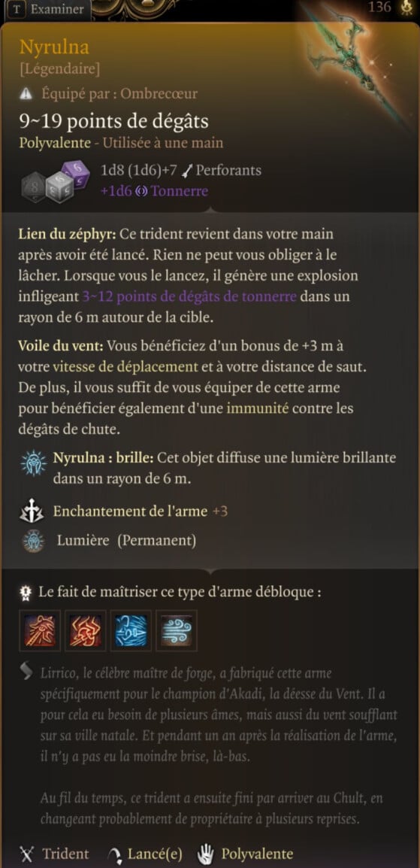Screen dimensions: 420x868
Task: Click the warning icon beside Équipé par
Action: (26, 94)
